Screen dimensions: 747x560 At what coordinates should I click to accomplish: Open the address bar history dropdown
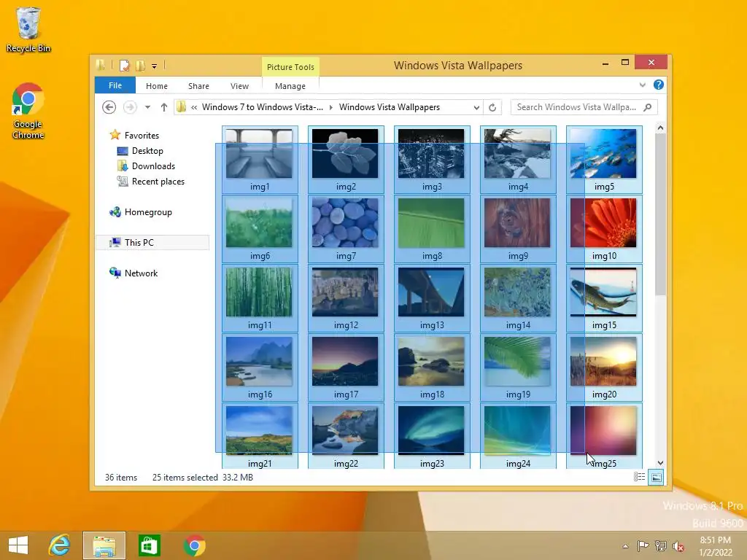pyautogui.click(x=476, y=107)
